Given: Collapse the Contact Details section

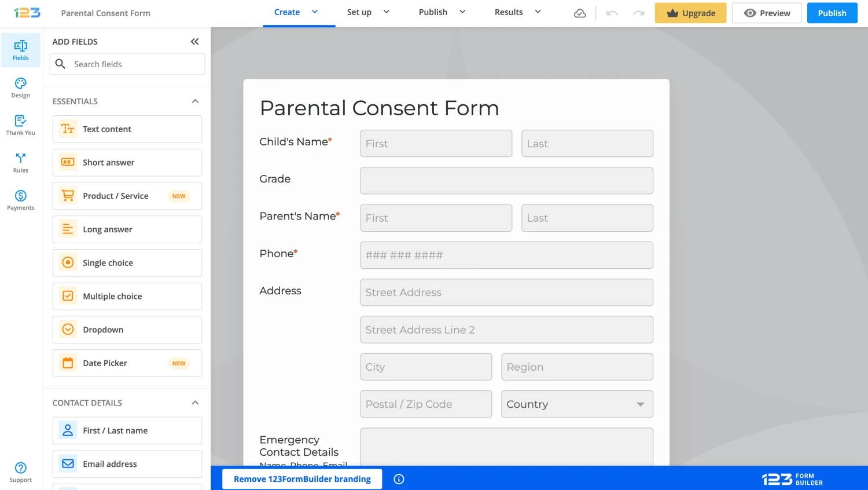Looking at the screenshot, I should 196,403.
